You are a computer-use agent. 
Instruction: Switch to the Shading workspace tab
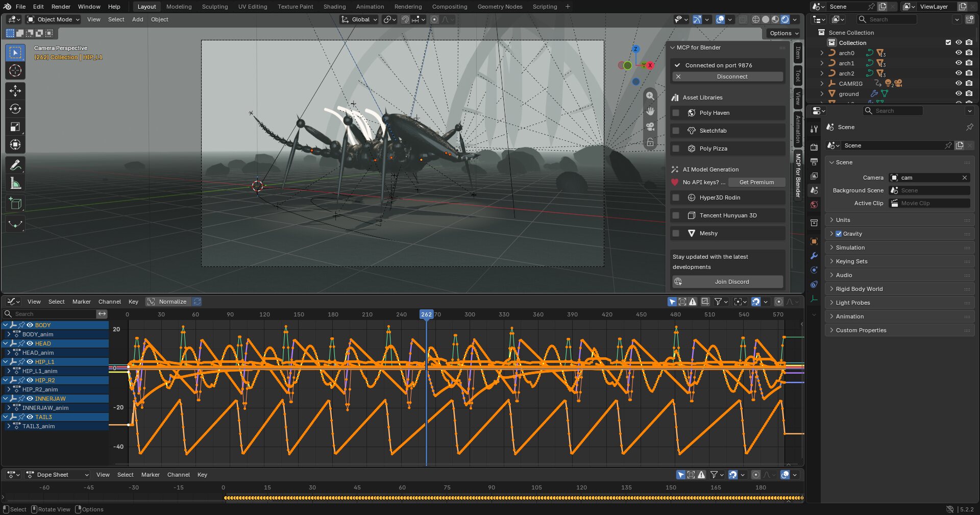[x=334, y=7]
